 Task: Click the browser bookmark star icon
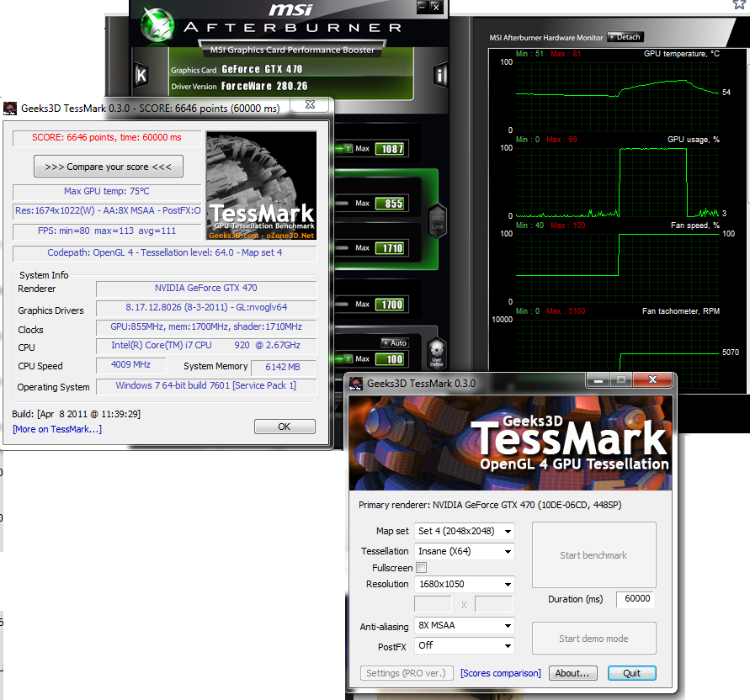point(741,4)
